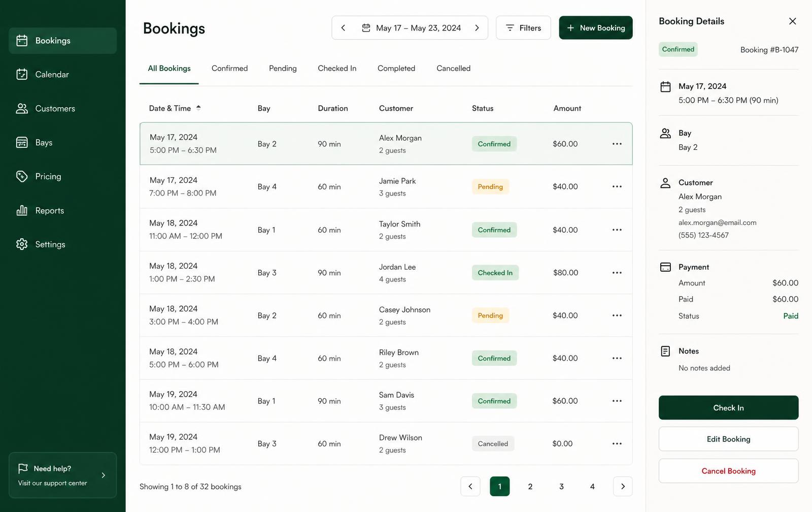Go to page 2
The width and height of the screenshot is (812, 512).
[x=530, y=487]
